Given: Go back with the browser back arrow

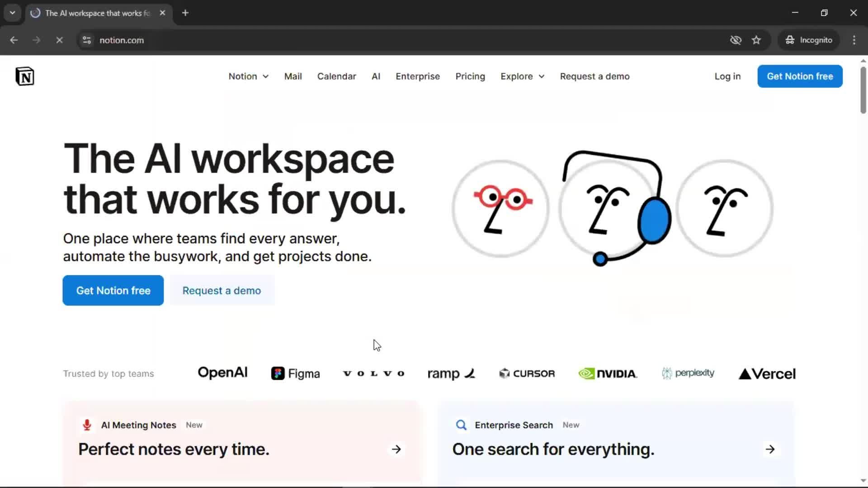Looking at the screenshot, I should click(x=14, y=40).
